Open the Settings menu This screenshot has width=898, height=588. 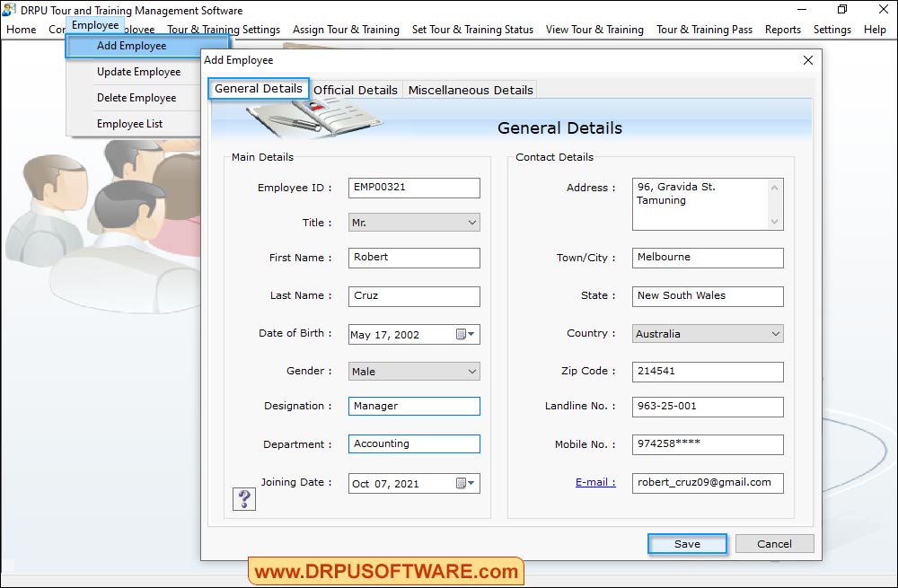tap(832, 29)
